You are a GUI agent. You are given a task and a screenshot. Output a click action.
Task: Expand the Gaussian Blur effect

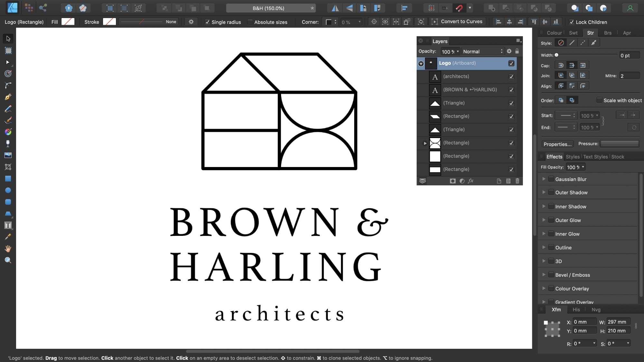pyautogui.click(x=544, y=179)
